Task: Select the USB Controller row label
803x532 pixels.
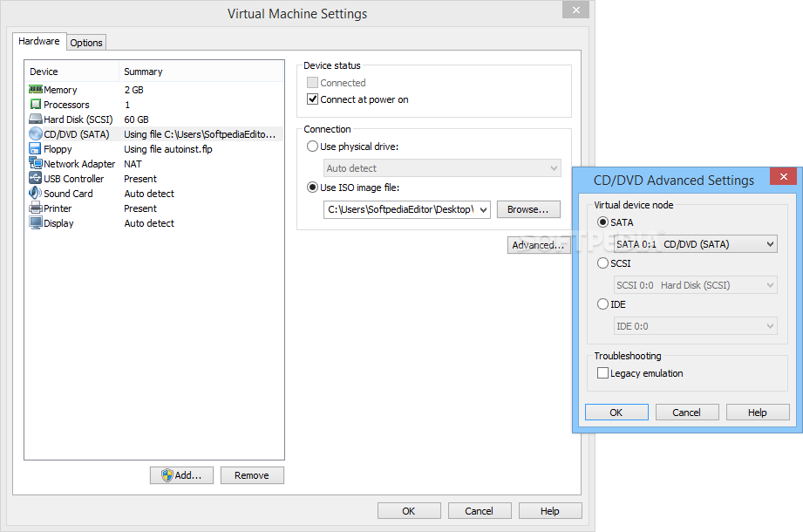Action: (74, 179)
